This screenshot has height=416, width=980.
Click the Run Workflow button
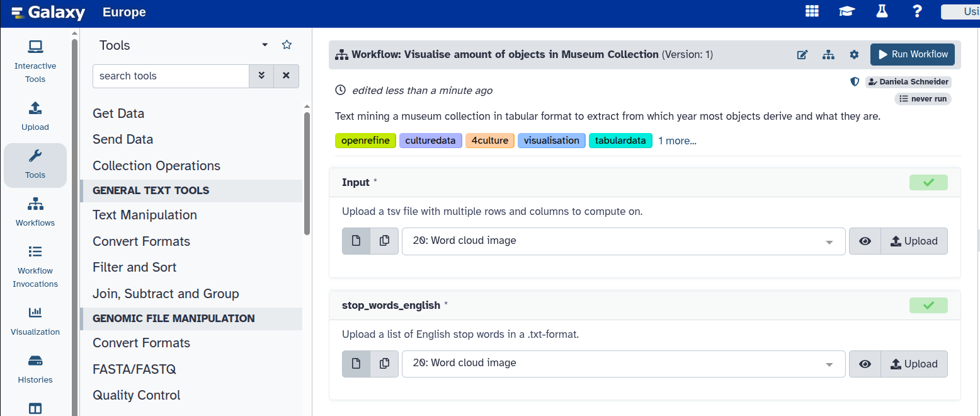(912, 55)
